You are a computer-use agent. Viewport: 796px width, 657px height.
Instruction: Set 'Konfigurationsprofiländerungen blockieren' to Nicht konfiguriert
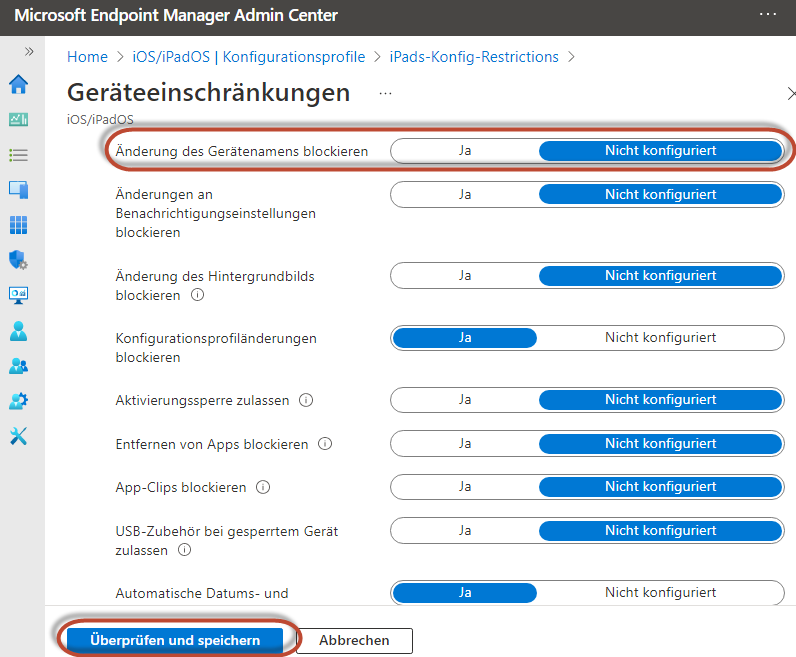(660, 338)
